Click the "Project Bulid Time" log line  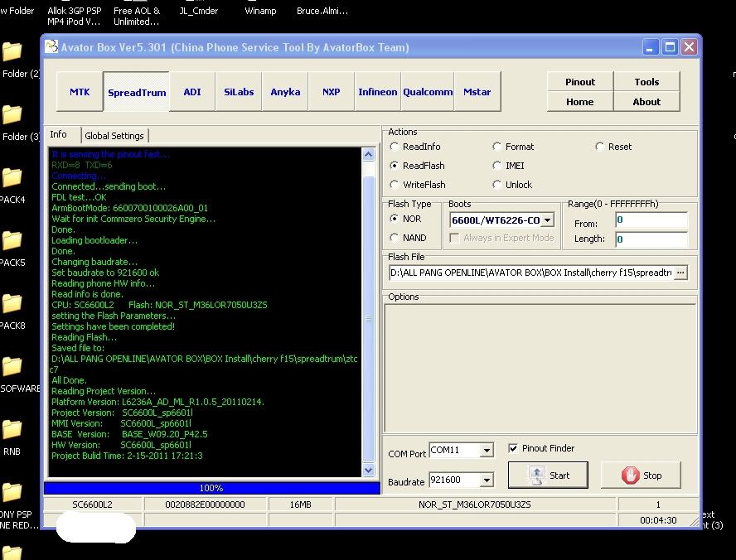[127, 456]
